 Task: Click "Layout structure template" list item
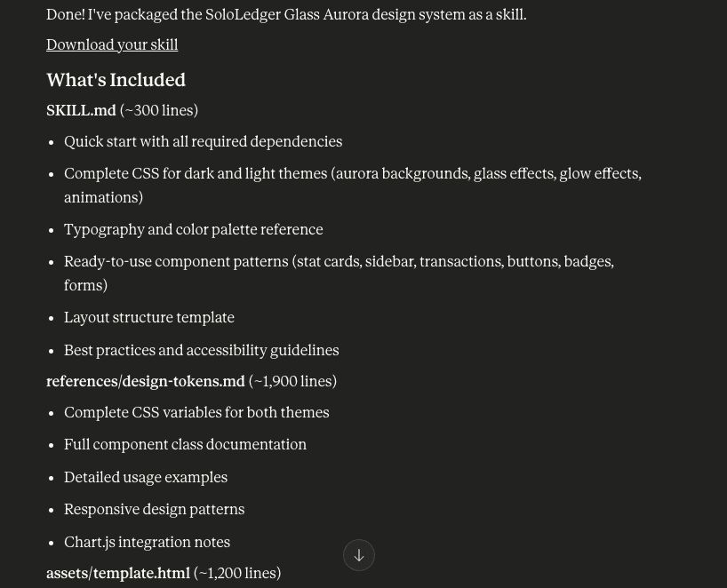(x=149, y=317)
